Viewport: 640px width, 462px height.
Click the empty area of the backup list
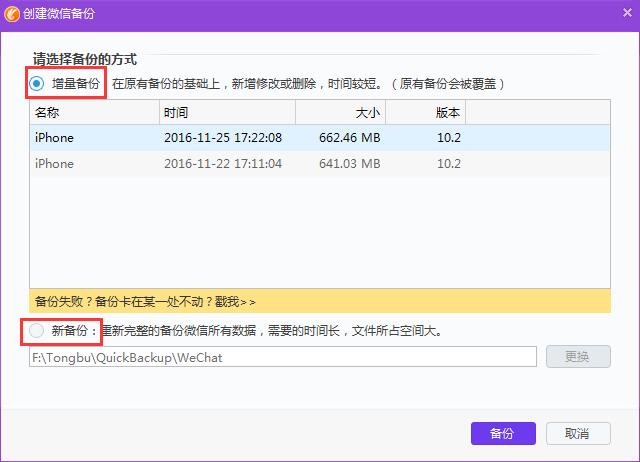(x=320, y=235)
